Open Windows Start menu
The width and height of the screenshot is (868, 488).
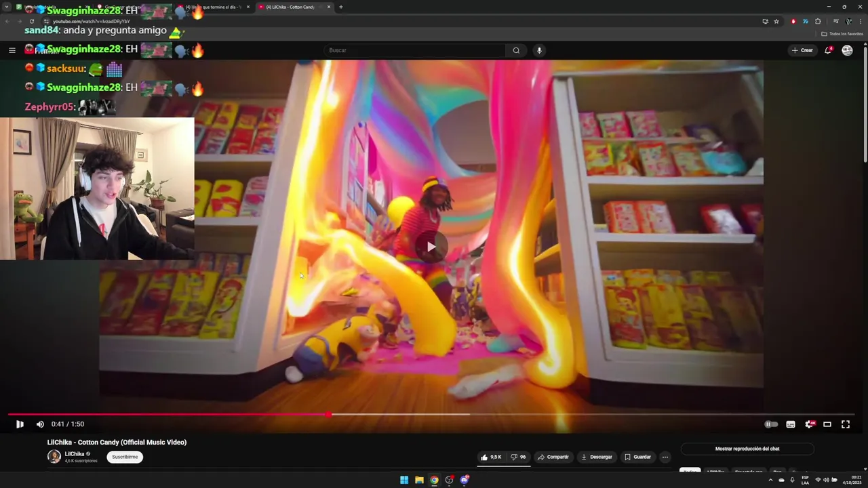404,480
